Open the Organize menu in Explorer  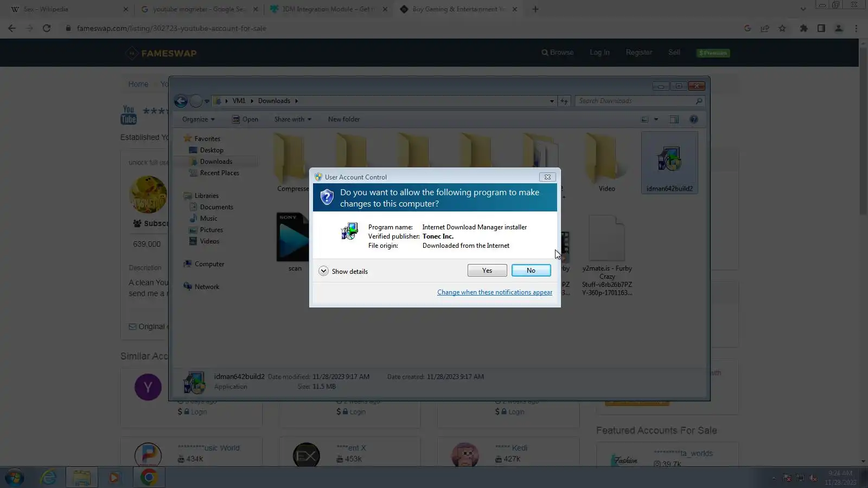pos(198,119)
